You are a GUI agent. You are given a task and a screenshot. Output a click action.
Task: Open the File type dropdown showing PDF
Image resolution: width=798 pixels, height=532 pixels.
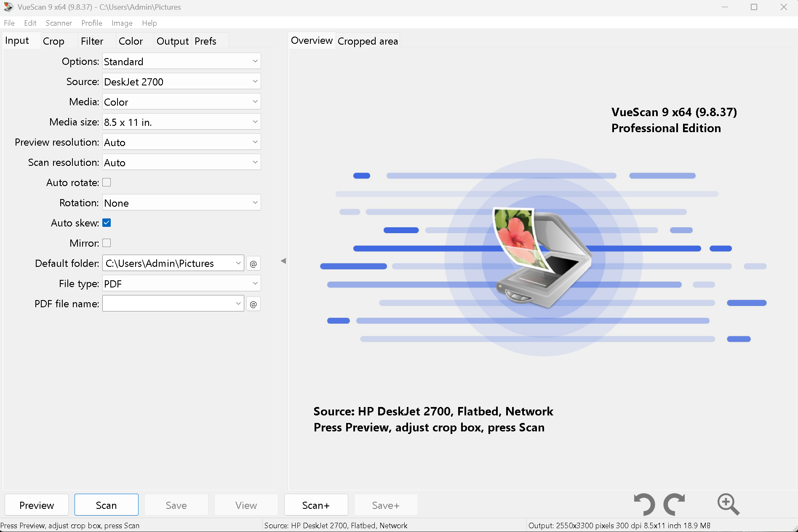[181, 283]
